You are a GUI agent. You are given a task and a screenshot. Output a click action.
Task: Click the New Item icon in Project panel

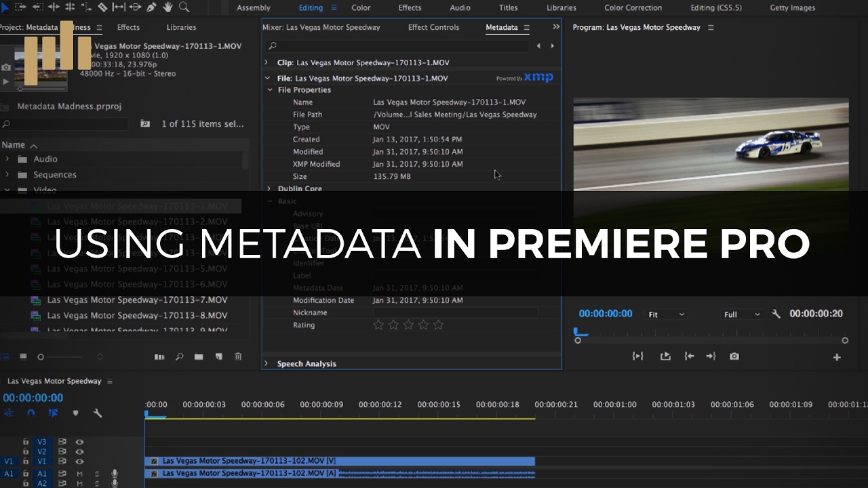218,357
